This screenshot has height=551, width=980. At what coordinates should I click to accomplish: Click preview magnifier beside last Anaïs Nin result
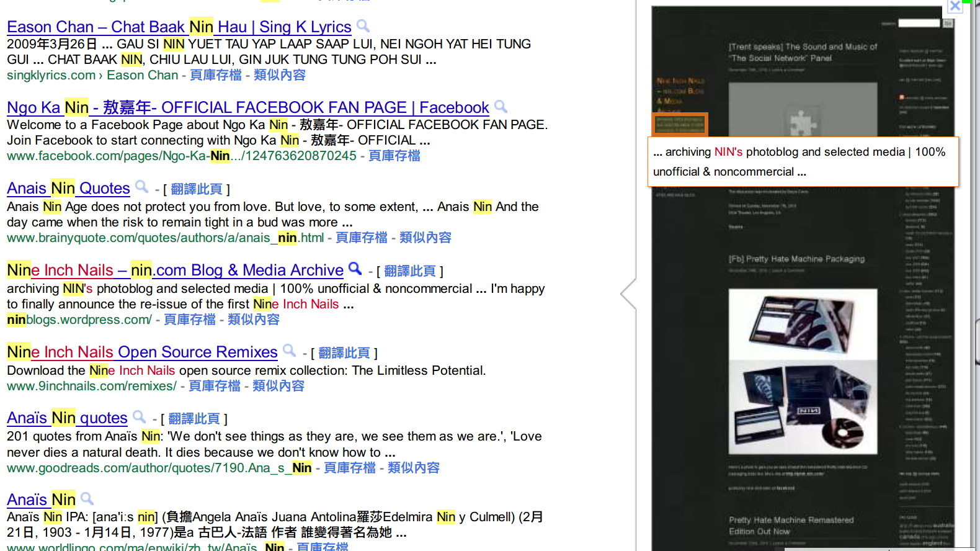coord(87,498)
